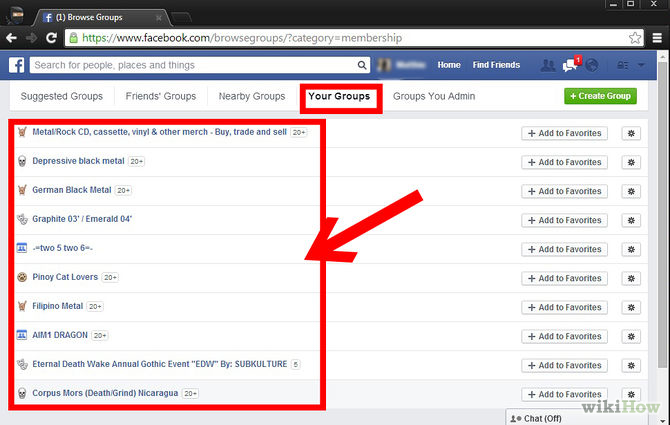
Task: Open the Chrome menu hamburger icon
Action: coord(657,38)
